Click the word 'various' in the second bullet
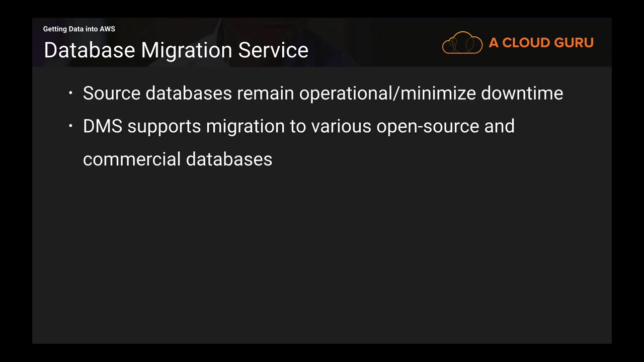 pyautogui.click(x=341, y=126)
